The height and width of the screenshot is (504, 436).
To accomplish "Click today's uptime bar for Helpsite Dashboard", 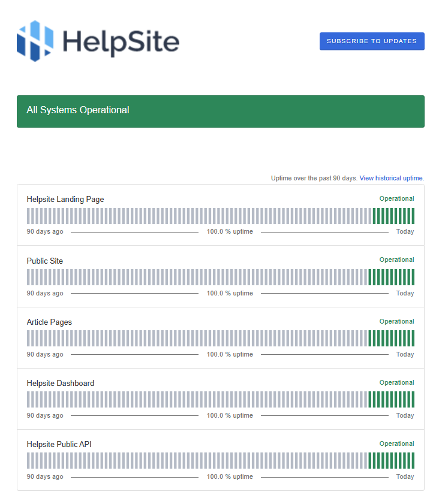I will [x=413, y=399].
